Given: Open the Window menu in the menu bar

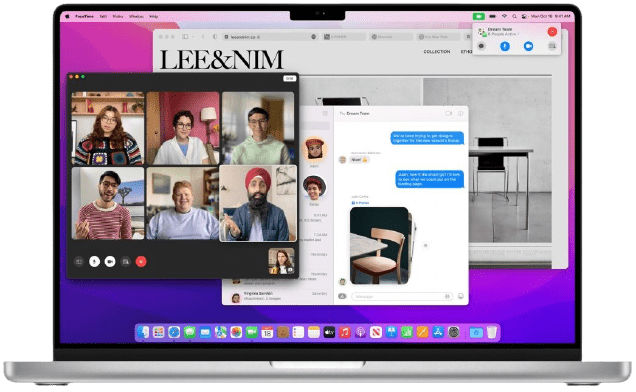Looking at the screenshot, I should pos(136,17).
